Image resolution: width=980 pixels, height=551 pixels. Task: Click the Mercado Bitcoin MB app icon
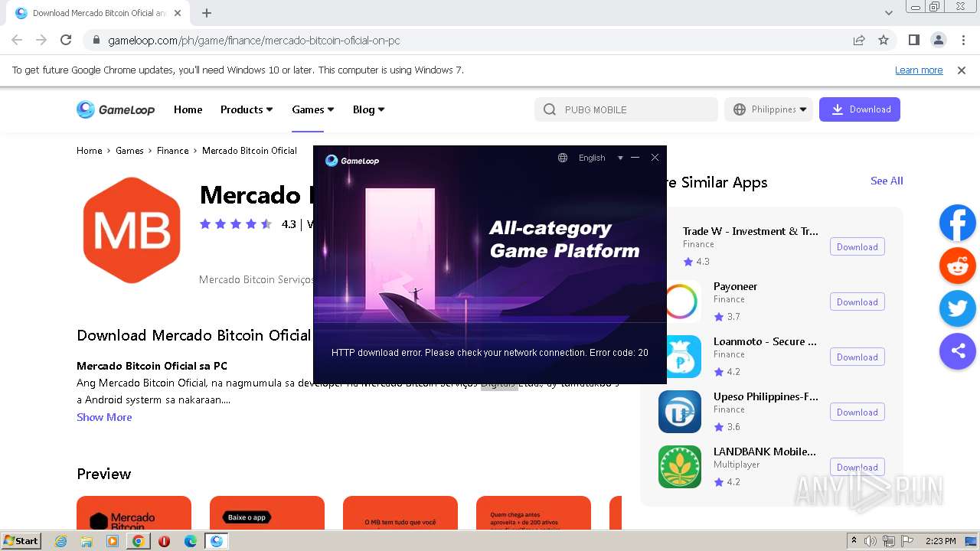(132, 230)
